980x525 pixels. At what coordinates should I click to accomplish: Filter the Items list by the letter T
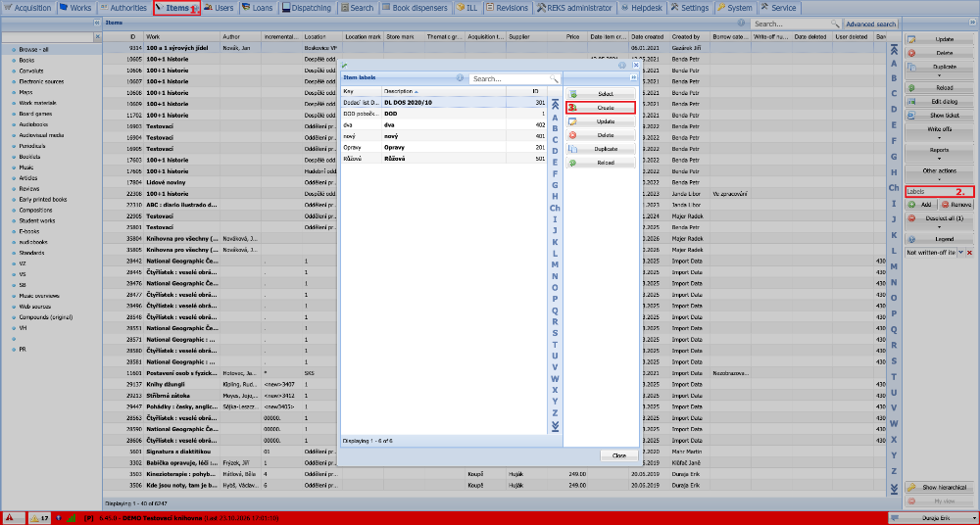(x=894, y=377)
